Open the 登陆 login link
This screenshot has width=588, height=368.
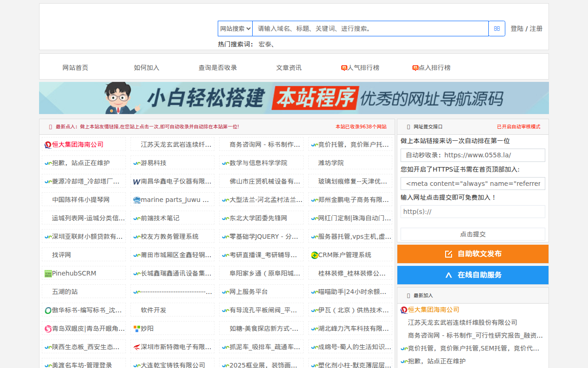click(x=517, y=29)
